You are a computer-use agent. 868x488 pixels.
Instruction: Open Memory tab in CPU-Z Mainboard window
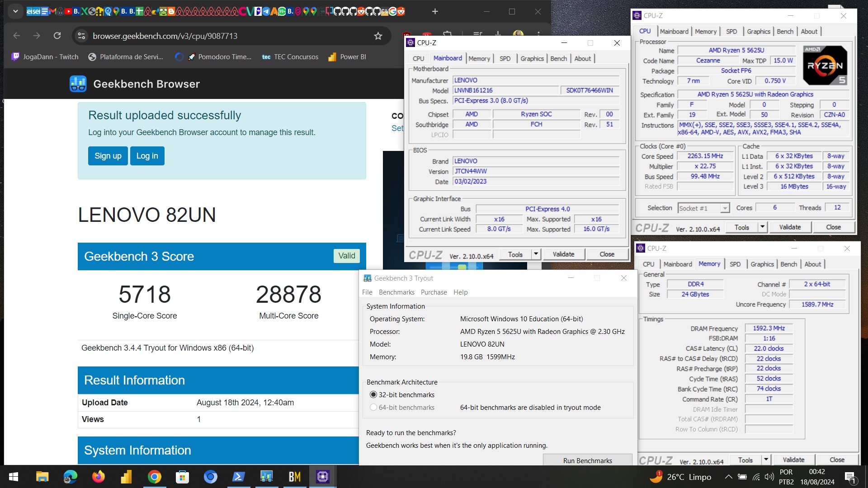pyautogui.click(x=479, y=59)
